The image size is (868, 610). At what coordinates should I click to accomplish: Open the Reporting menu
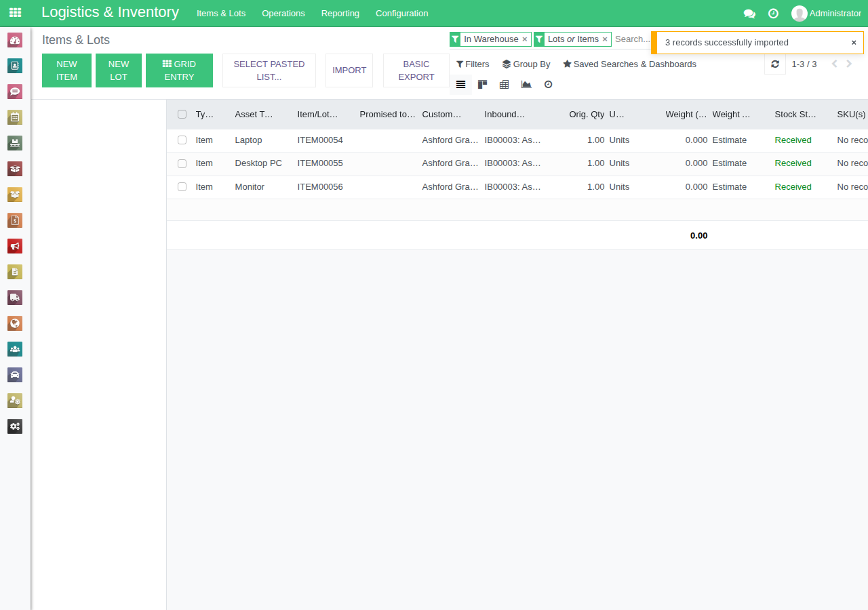pyautogui.click(x=340, y=14)
